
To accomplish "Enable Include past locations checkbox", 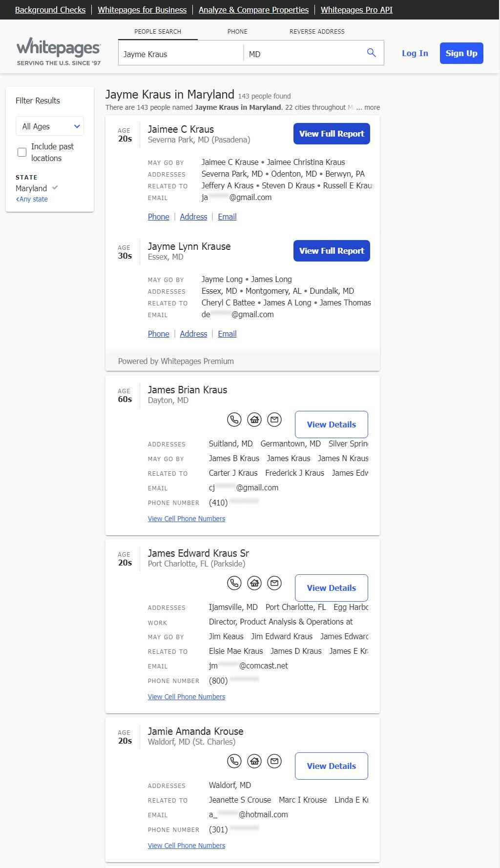I will (22, 152).
